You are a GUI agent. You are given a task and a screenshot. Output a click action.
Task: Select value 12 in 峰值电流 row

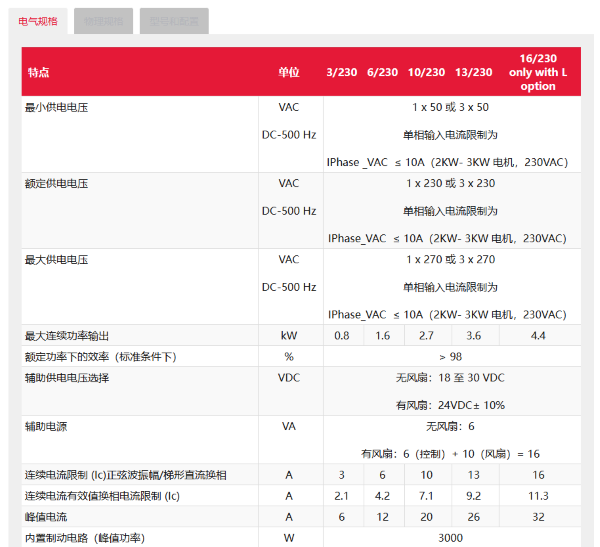382,517
